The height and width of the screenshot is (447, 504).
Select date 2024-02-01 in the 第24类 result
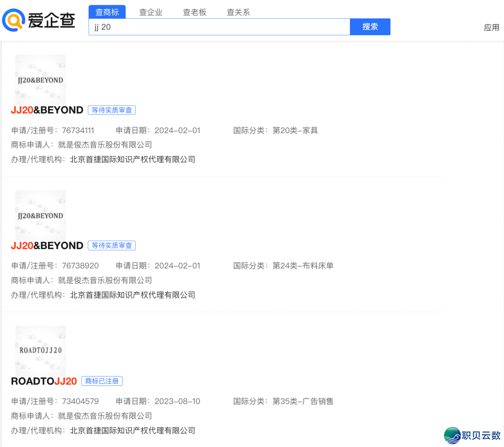point(177,266)
